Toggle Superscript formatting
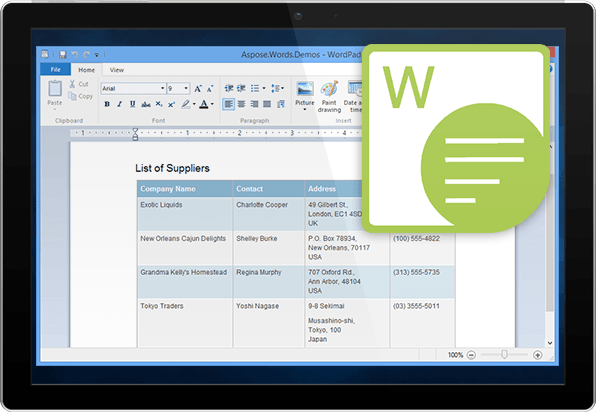The width and height of the screenshot is (596, 412). [x=171, y=104]
